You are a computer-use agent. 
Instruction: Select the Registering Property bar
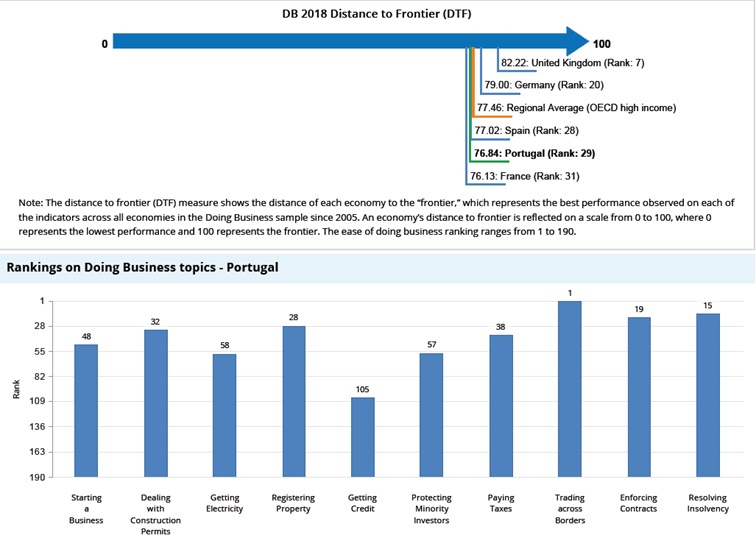click(293, 400)
